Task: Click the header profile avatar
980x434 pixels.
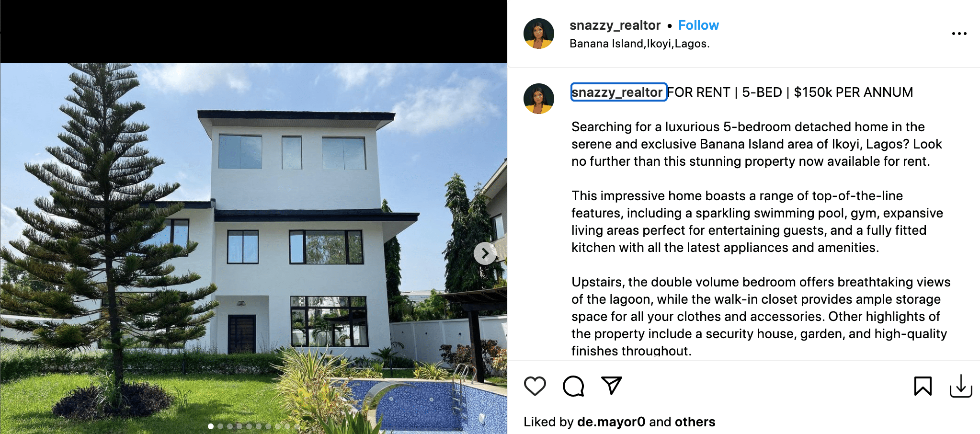Action: (x=539, y=34)
